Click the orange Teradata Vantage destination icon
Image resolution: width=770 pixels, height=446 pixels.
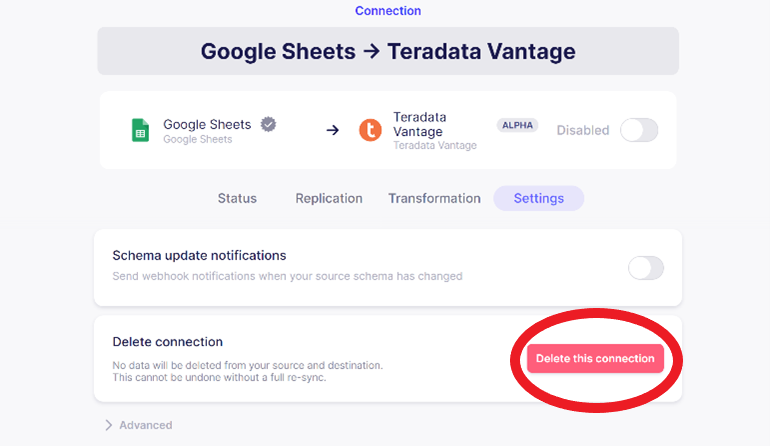370,130
